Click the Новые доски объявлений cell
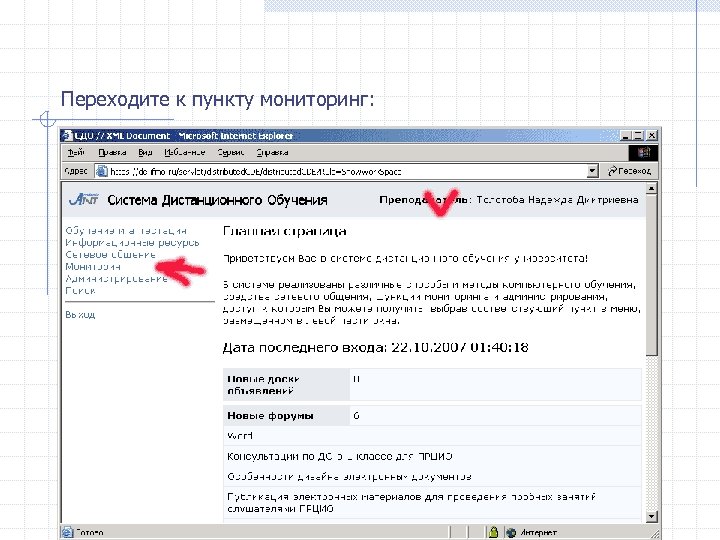 (287, 385)
